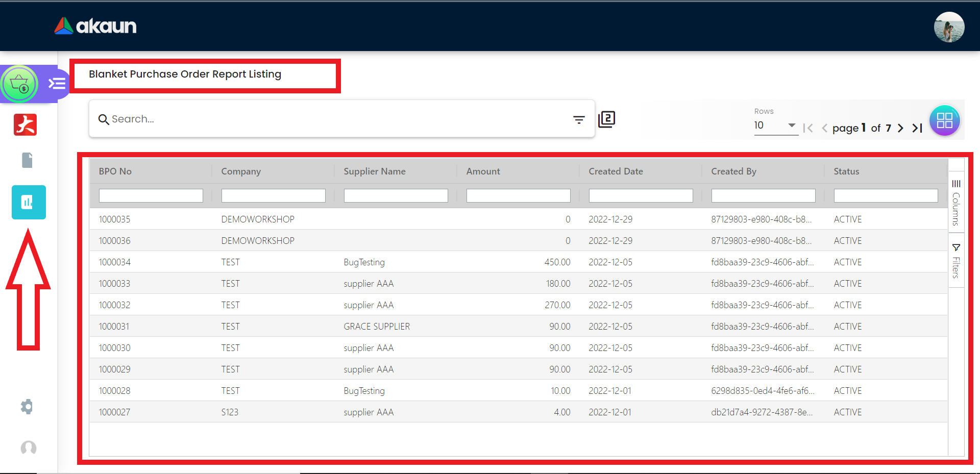Click the multi-page copy icon beside search

tap(606, 119)
